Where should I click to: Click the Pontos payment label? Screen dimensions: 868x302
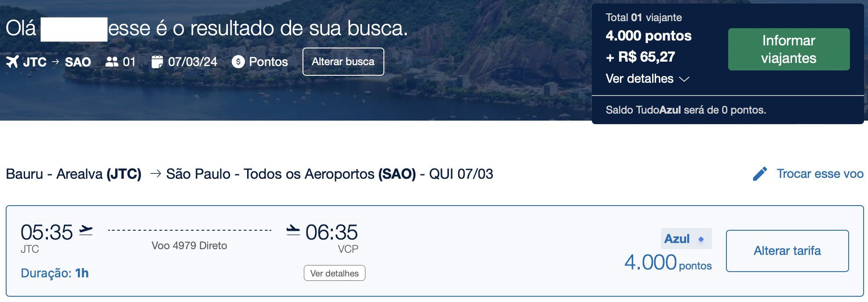click(x=268, y=62)
